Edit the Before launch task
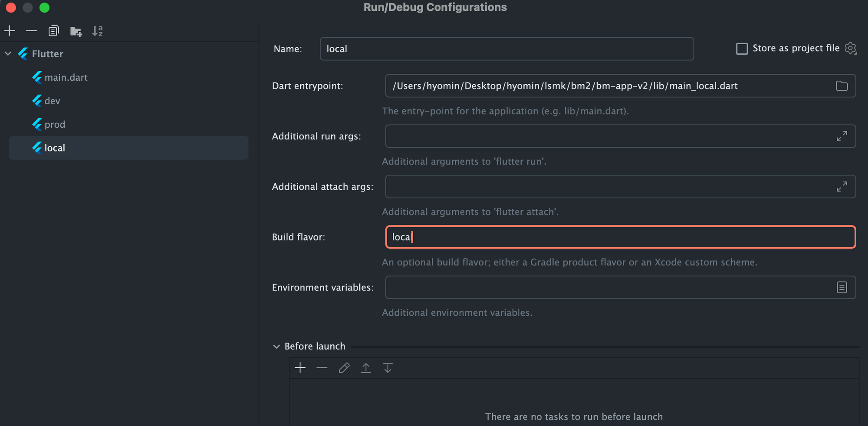The width and height of the screenshot is (868, 426). 344,368
